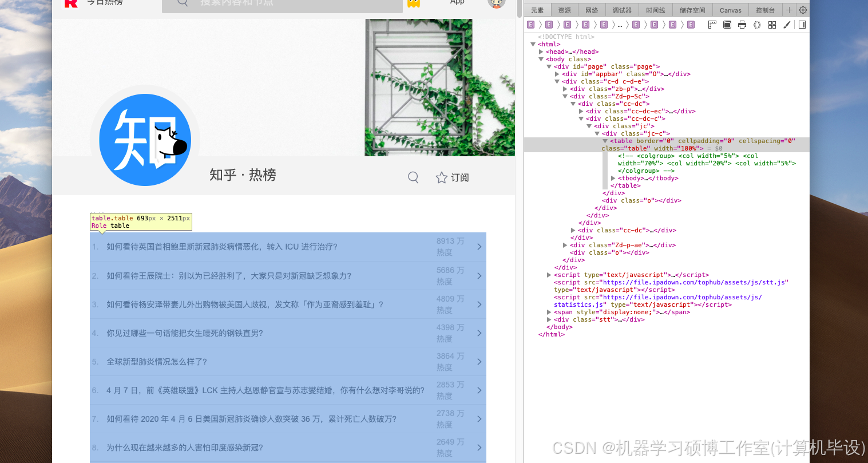Open the statistics.js script source link
Screen dimensions: 868x463
pyautogui.click(x=658, y=301)
